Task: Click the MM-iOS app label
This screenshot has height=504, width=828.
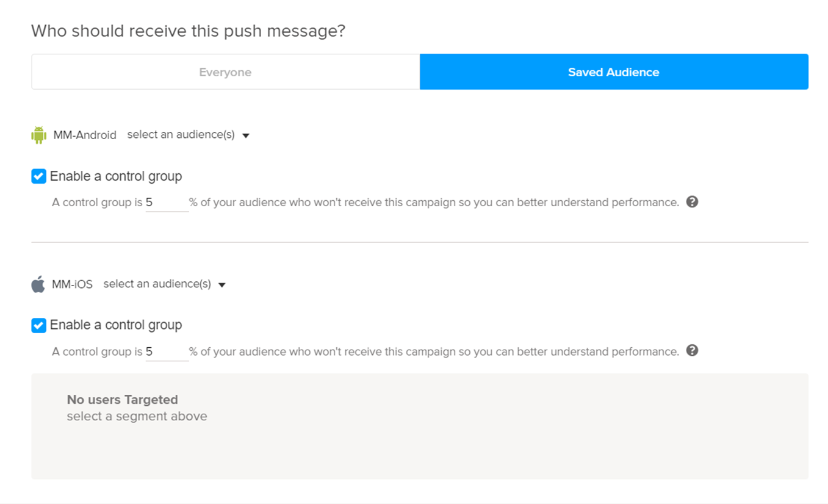Action: click(73, 284)
